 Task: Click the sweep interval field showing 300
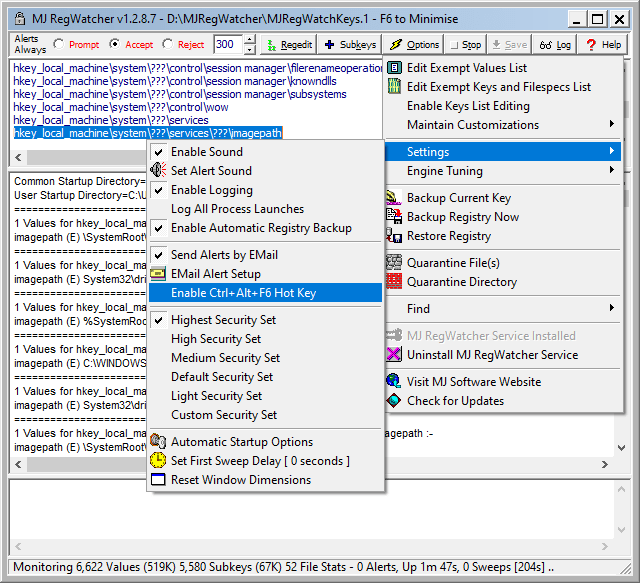click(x=228, y=44)
